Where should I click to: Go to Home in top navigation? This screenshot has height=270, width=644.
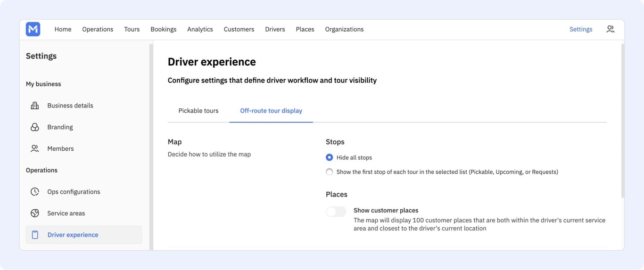point(63,29)
